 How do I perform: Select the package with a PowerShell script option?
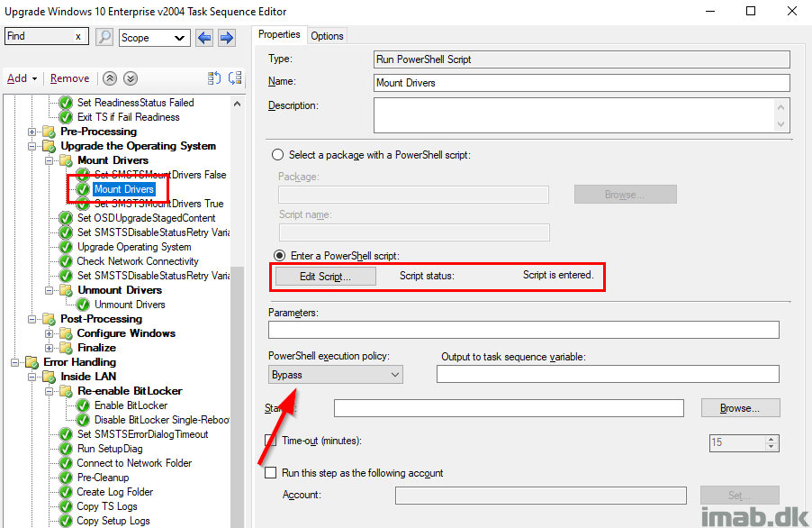(278, 155)
